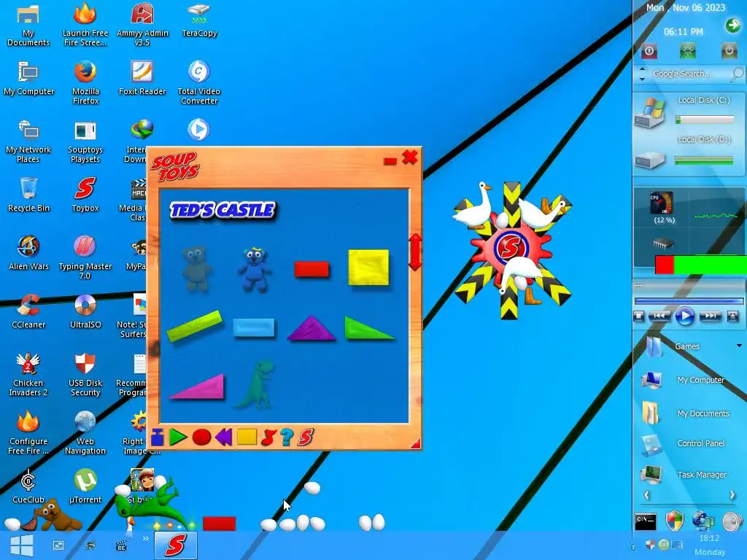Viewport: 747px width, 560px height.
Task: Open the TeraCopy desktop icon
Action: click(199, 20)
